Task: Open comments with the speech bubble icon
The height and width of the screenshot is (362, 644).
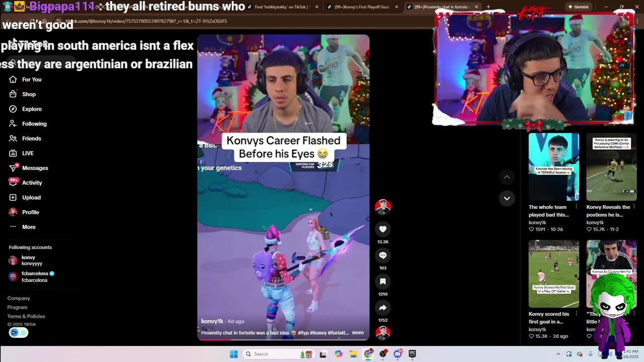Action: click(x=382, y=255)
